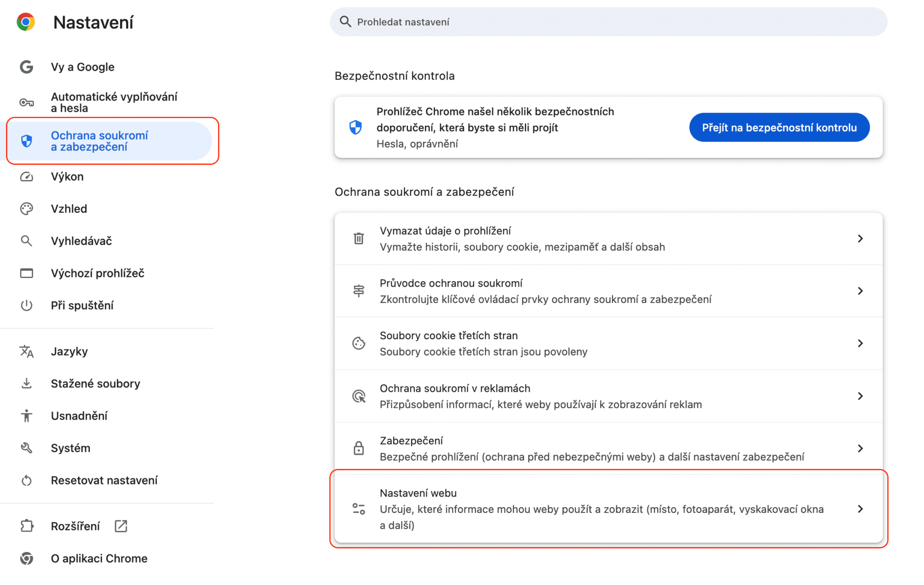924x585 pixels.
Task: Open Průvodce ochranou soukromí entry
Action: [x=545, y=291]
